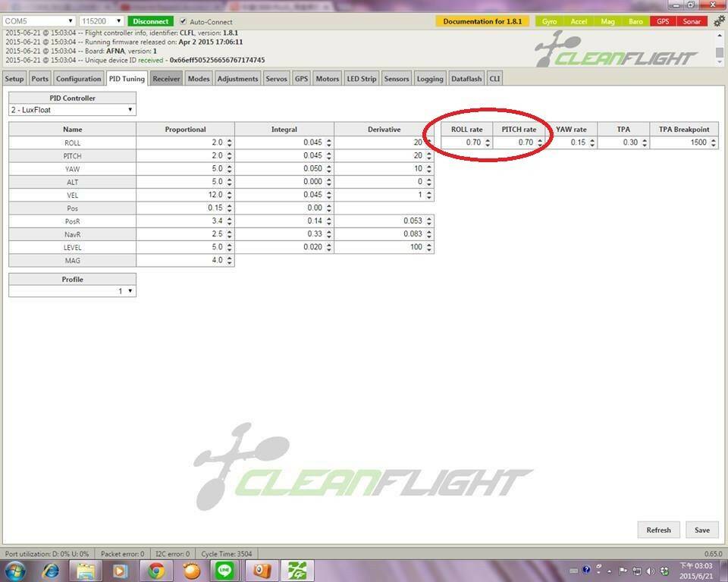Click the Baro sensor indicator
The height and width of the screenshot is (582, 728).
point(635,21)
